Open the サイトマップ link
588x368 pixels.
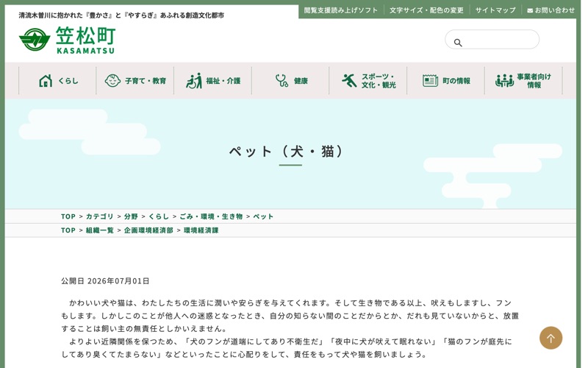495,10
